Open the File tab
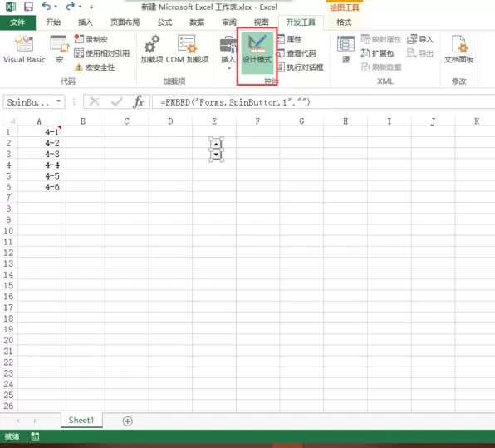 coord(17,22)
